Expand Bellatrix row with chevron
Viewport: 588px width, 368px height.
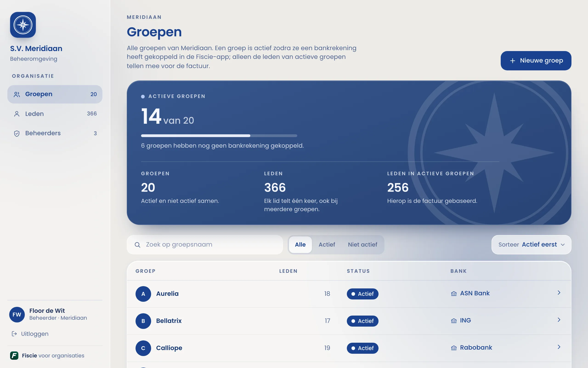[x=559, y=320]
